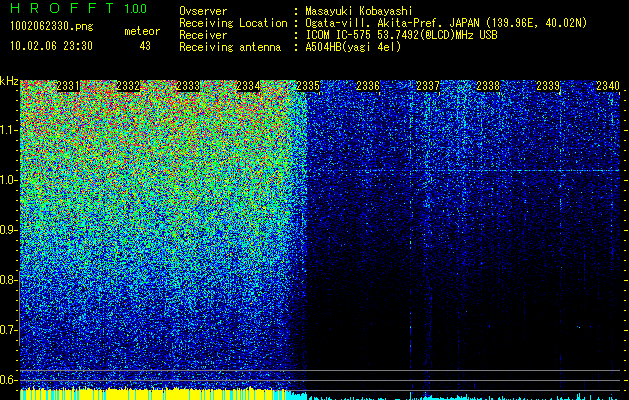Click the 2333 time marker

point(188,86)
